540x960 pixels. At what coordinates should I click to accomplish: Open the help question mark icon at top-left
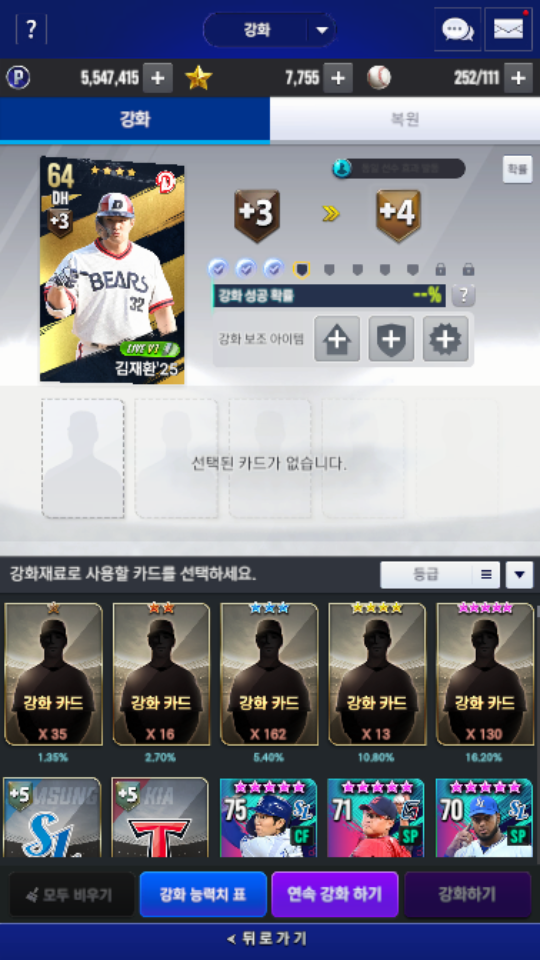click(x=31, y=29)
